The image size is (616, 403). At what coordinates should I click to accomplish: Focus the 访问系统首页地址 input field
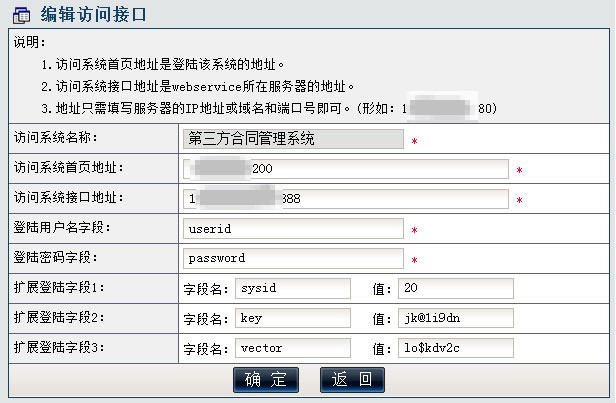click(x=346, y=169)
